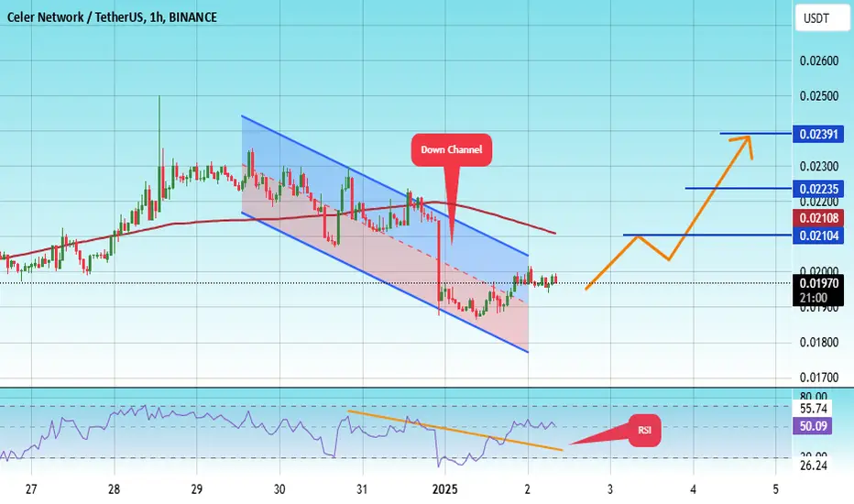
Task: Click date 29 on the time axis
Action: coord(197,489)
